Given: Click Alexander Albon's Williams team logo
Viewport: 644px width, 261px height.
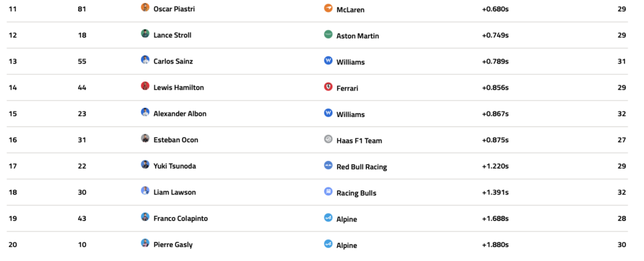Looking at the screenshot, I should point(328,113).
